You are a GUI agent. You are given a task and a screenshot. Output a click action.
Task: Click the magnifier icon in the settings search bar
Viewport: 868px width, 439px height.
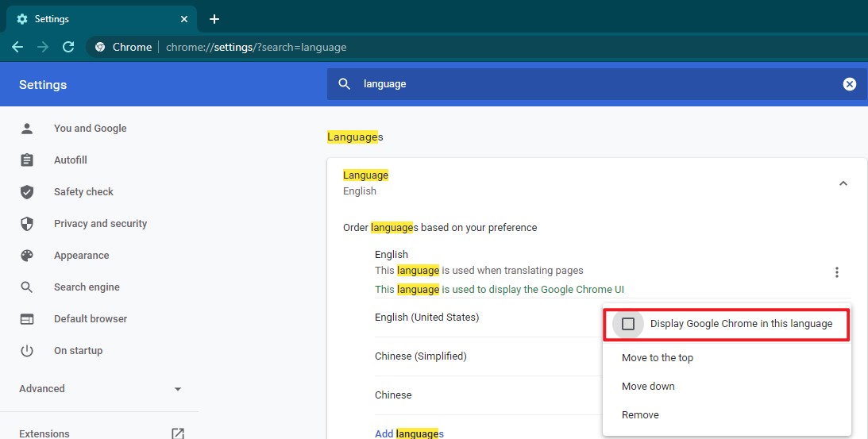345,83
